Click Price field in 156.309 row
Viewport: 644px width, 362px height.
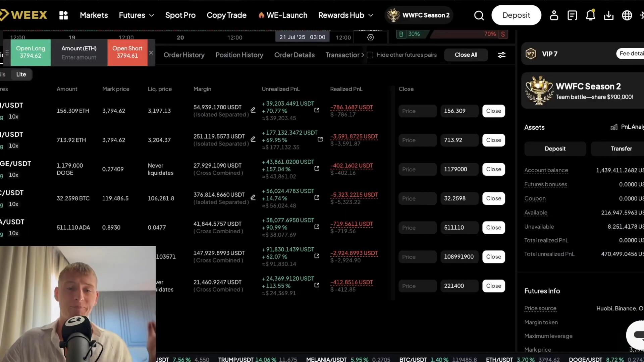click(x=418, y=111)
